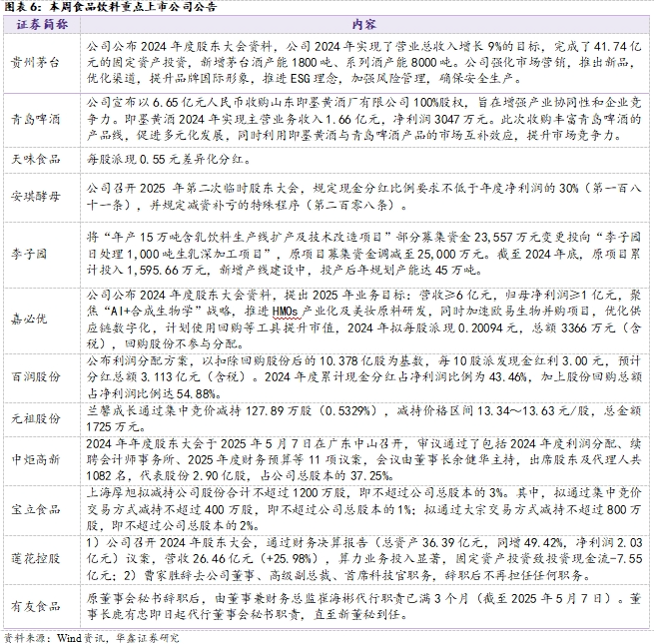Click the '李子园' company name cell

point(29,254)
